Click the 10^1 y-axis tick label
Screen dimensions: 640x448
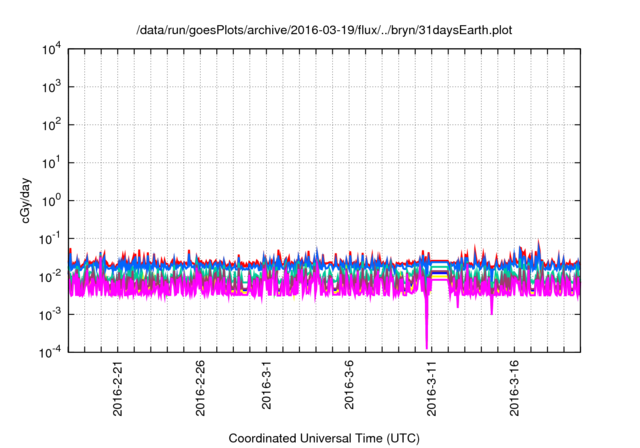point(50,162)
